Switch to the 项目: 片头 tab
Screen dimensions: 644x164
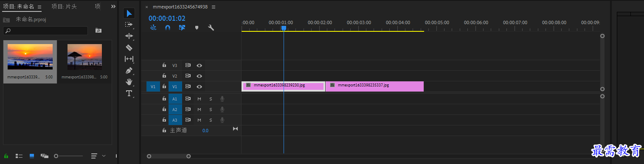(64, 6)
